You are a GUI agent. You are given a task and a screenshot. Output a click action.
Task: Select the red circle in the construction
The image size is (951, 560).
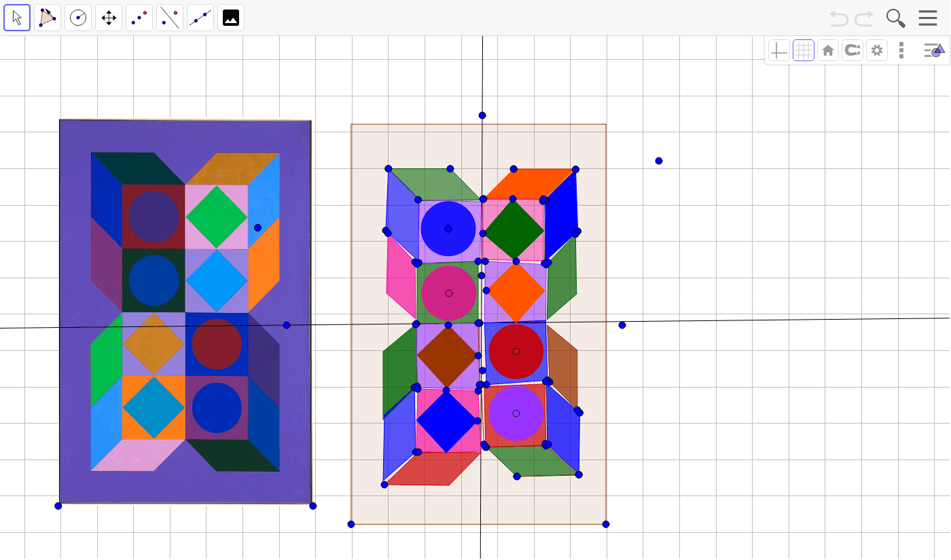pyautogui.click(x=516, y=352)
